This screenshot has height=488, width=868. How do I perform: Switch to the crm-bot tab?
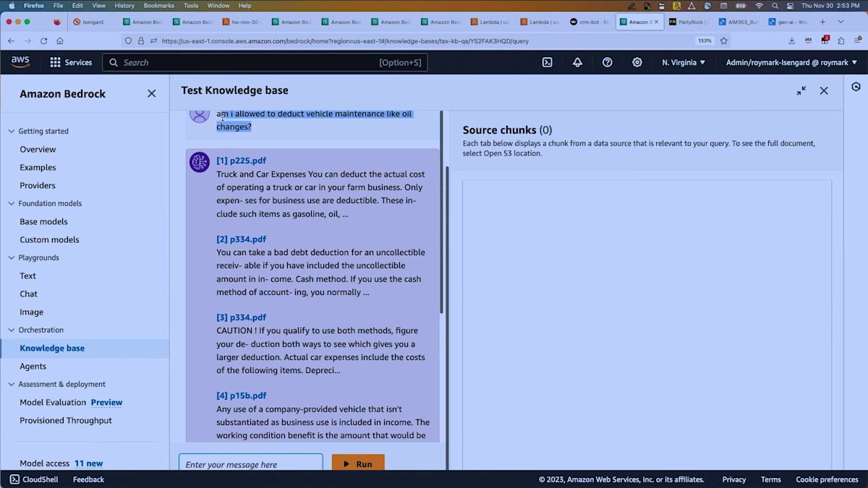590,22
